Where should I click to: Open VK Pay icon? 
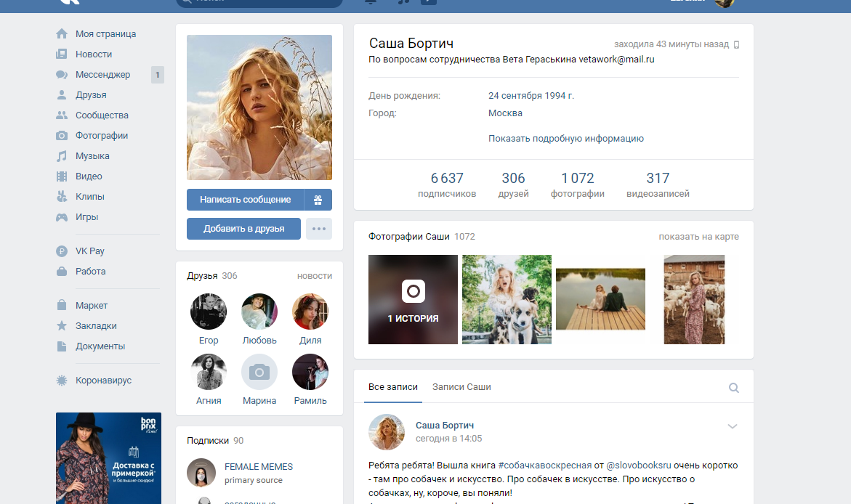(x=62, y=251)
